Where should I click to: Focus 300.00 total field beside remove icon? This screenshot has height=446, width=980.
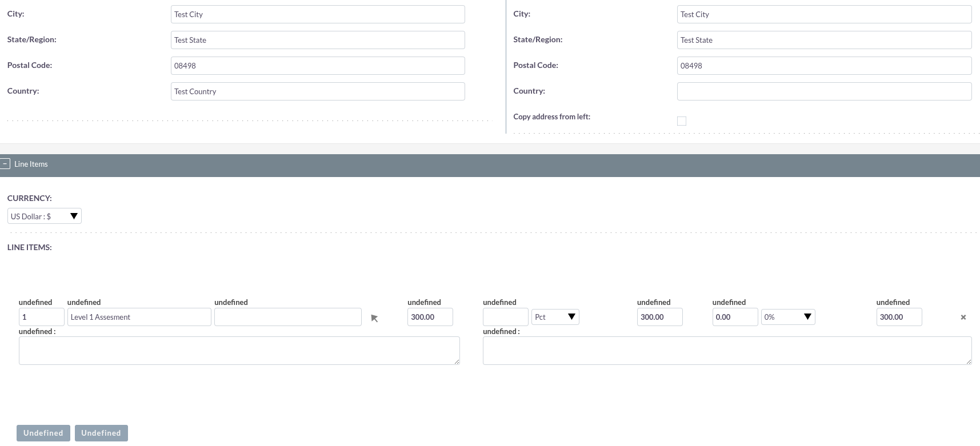click(898, 317)
